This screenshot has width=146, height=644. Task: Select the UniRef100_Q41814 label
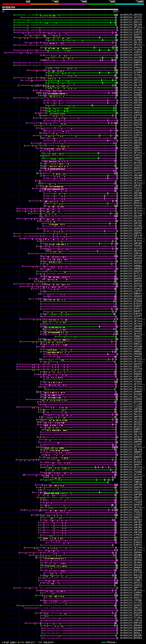click(131, 261)
